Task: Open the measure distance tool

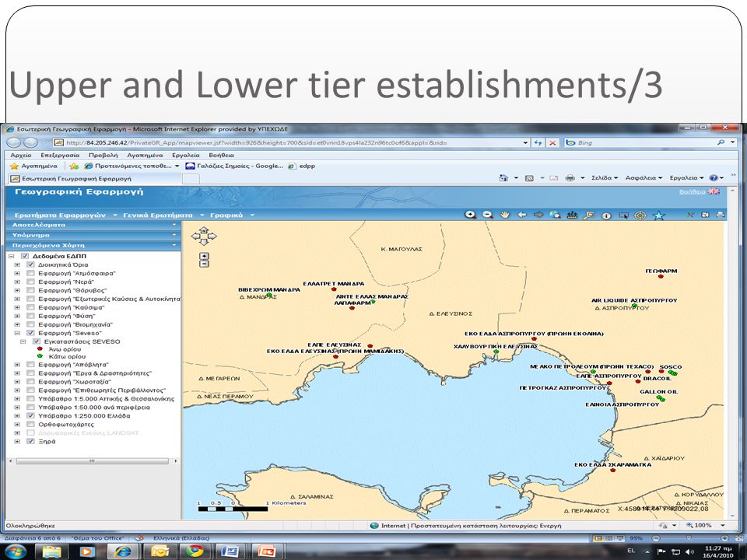Action: point(572,215)
